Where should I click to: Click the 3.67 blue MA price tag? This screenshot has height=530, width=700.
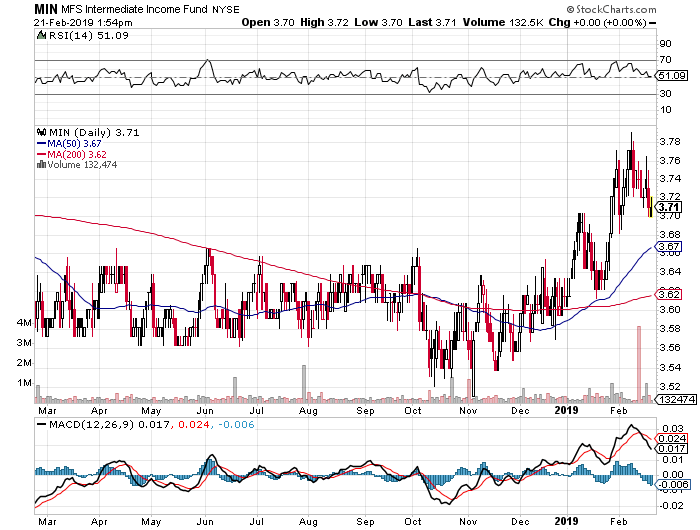pyautogui.click(x=668, y=246)
